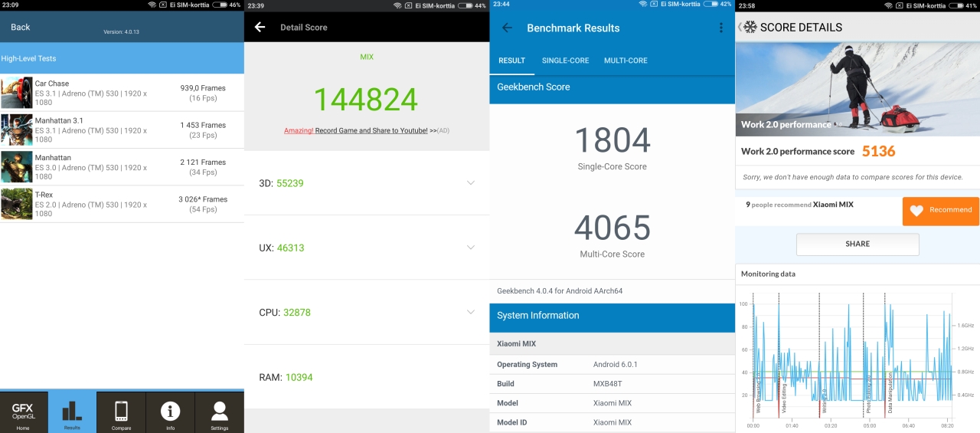Click the 939,0 Frames Car Chase result

point(203,88)
